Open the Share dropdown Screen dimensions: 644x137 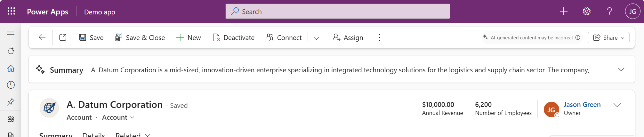(x=608, y=37)
